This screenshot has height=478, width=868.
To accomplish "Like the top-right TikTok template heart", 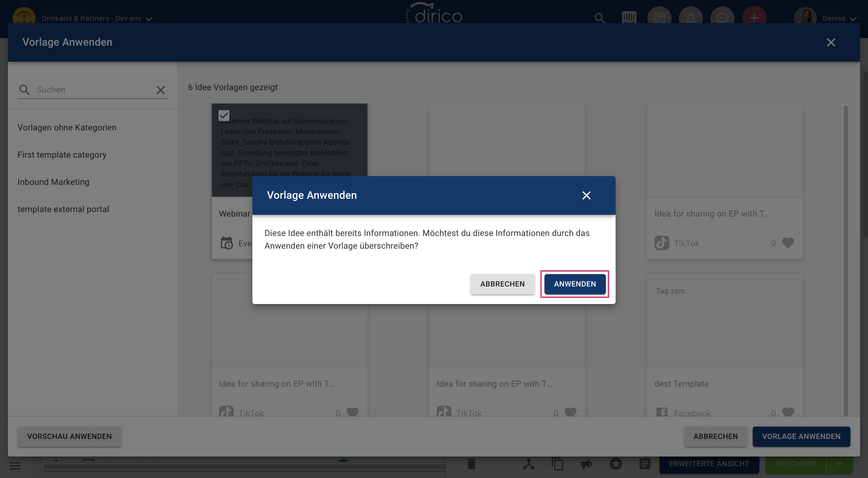I will tap(788, 243).
